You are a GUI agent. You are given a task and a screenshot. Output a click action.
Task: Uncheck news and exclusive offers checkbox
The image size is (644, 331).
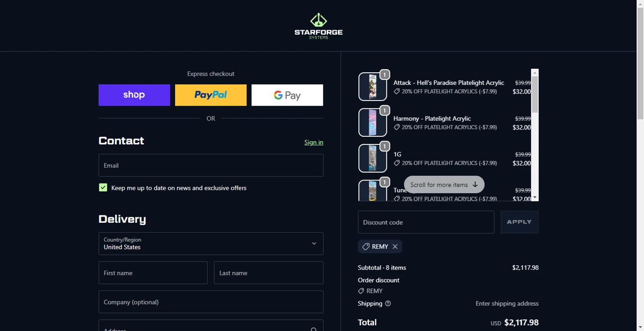(x=103, y=187)
